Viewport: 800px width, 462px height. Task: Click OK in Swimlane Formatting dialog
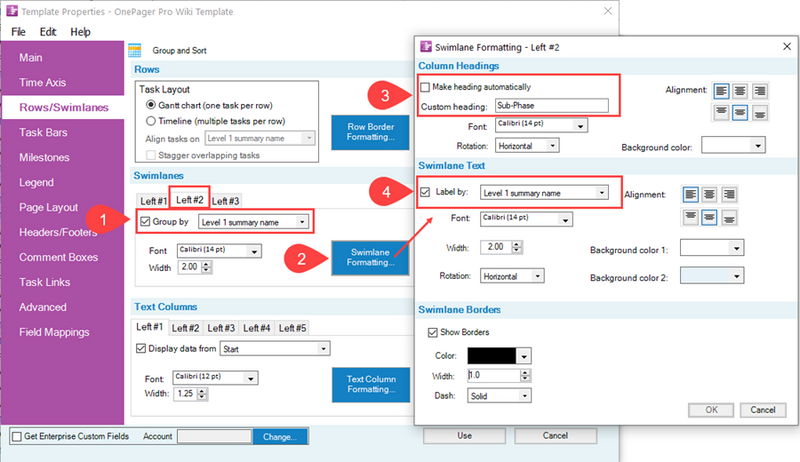click(711, 410)
